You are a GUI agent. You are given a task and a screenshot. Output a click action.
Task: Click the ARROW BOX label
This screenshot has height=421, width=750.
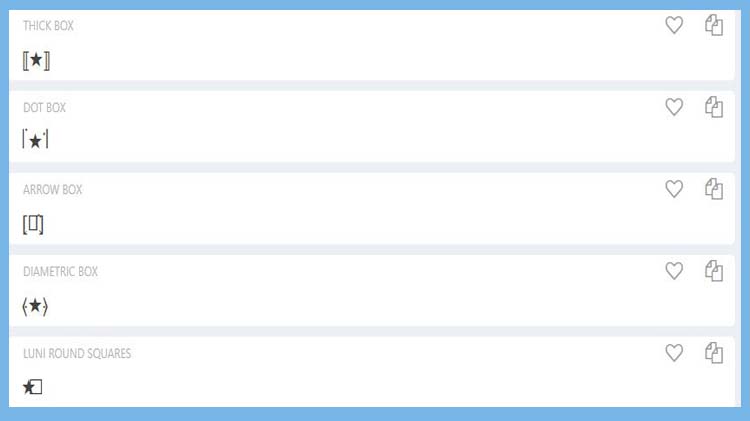coord(53,189)
